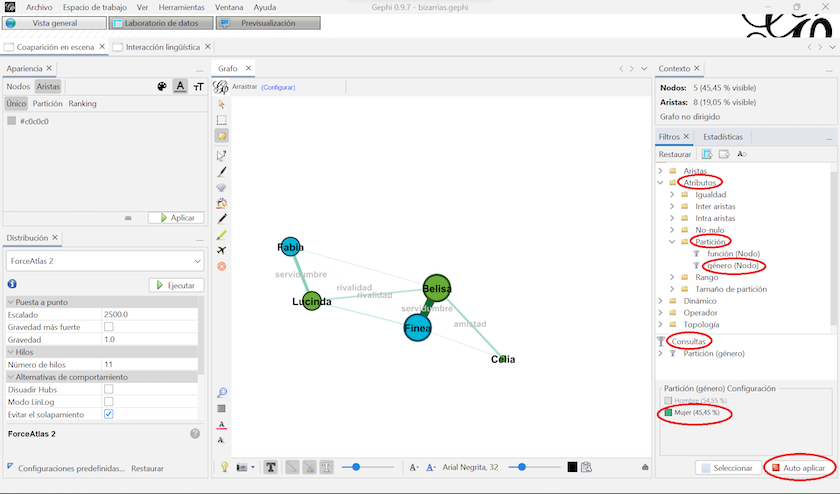The image size is (840, 494).
Task: Uncheck Evitar el solapamiento option
Action: (109, 414)
